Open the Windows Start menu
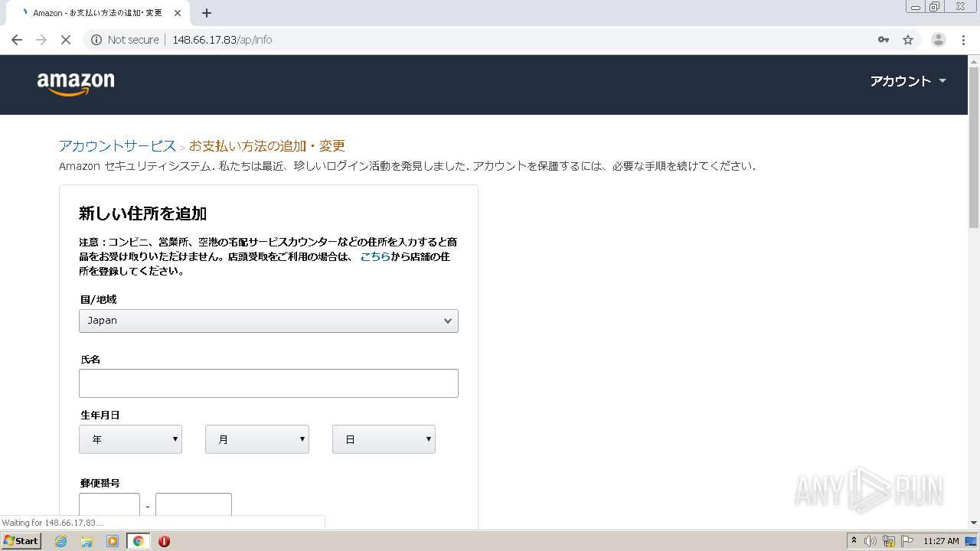Screen dimensions: 980x551 coord(21,541)
